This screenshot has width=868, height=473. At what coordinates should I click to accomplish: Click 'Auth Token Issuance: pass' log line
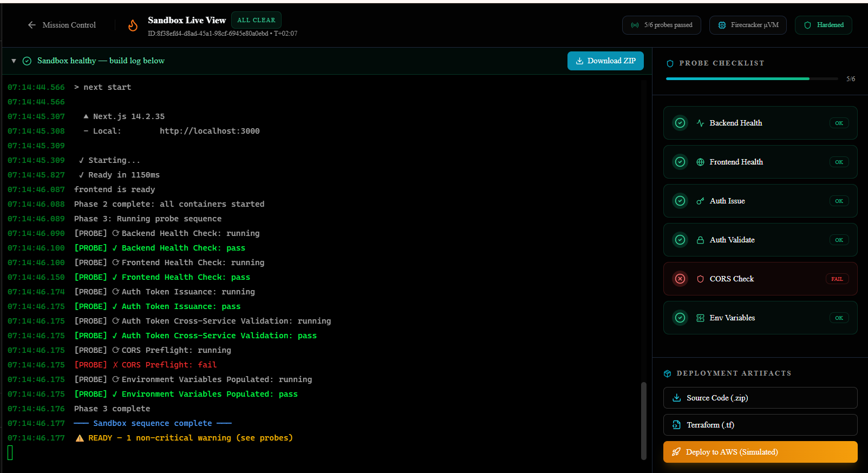[158, 306]
